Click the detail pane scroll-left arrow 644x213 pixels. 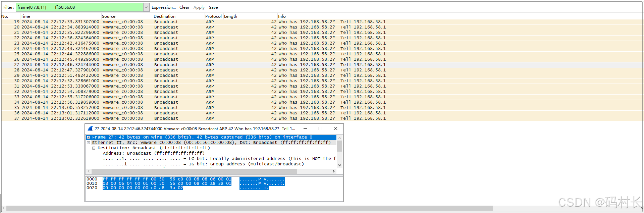[89, 171]
